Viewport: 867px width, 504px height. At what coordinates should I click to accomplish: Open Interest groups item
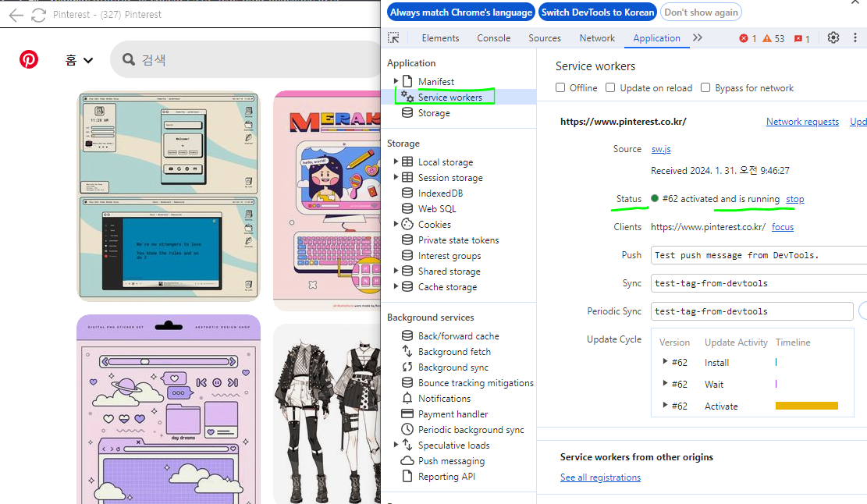(449, 255)
